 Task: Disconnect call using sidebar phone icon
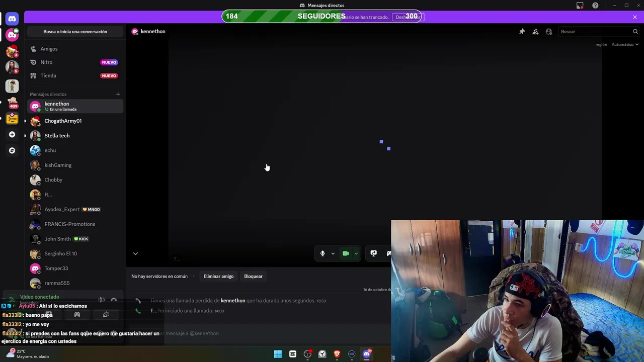coord(114,300)
